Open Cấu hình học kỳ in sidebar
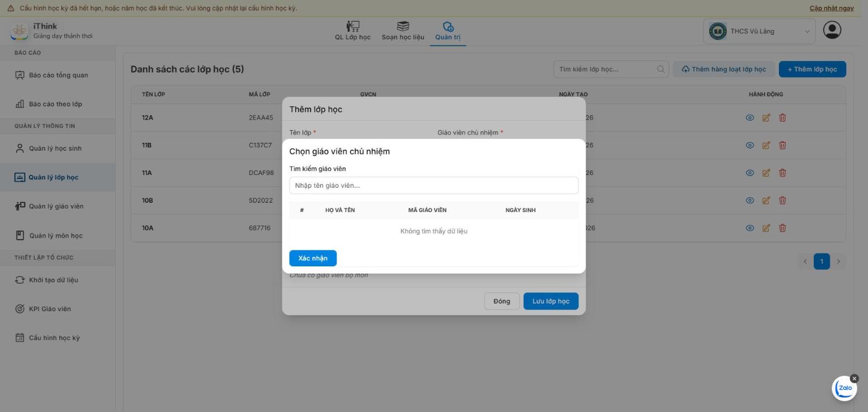 (58, 338)
